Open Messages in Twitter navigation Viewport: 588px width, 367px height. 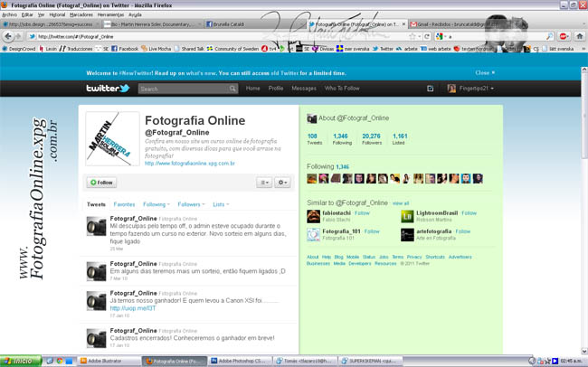[304, 88]
